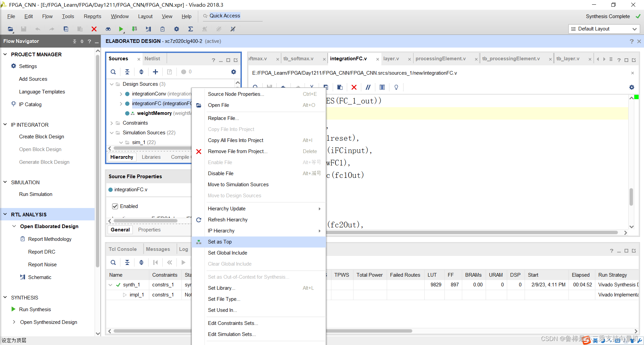Toggle the Enabled checkbox

coord(115,206)
